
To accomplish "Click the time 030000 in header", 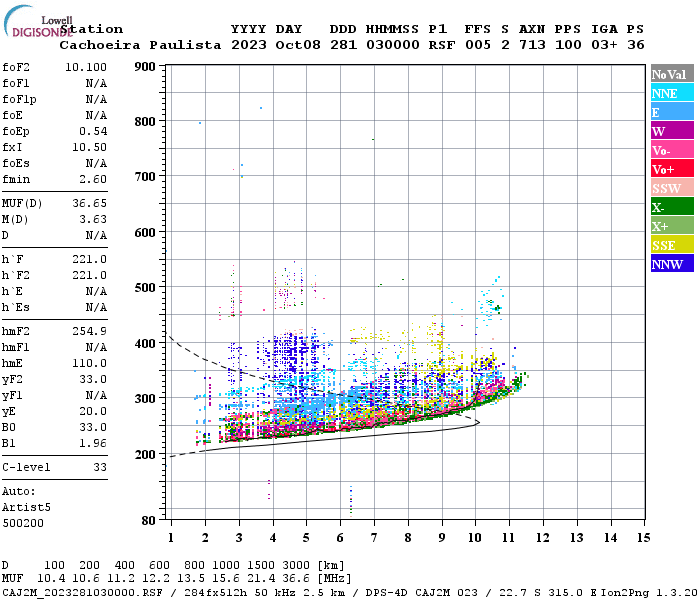I will tap(392, 45).
